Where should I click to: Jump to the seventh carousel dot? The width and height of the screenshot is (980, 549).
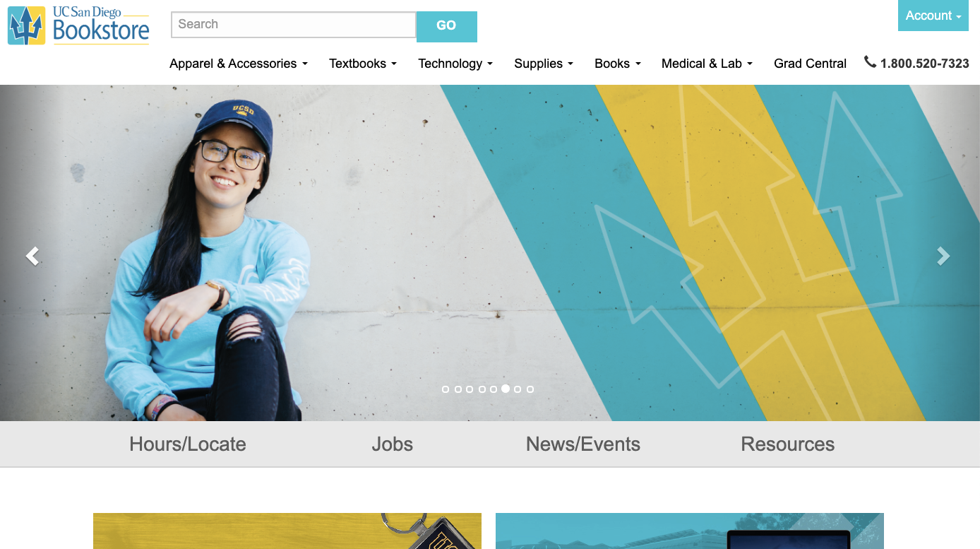point(518,389)
